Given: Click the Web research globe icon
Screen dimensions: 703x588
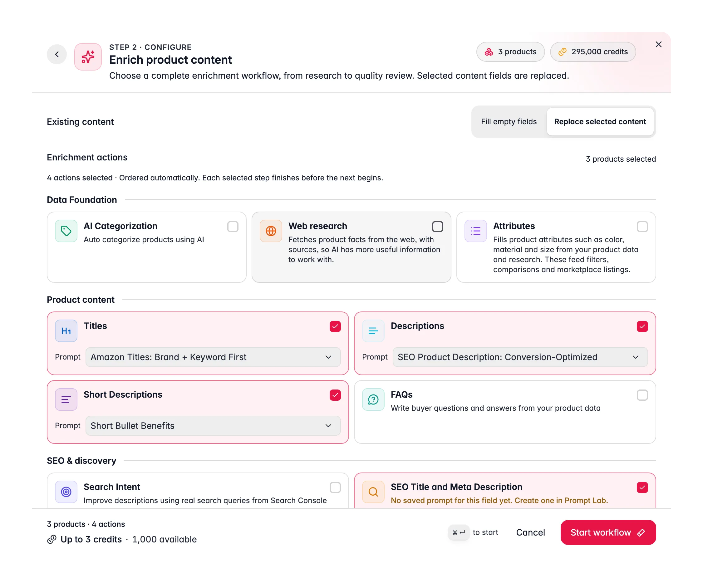Looking at the screenshot, I should click(271, 231).
